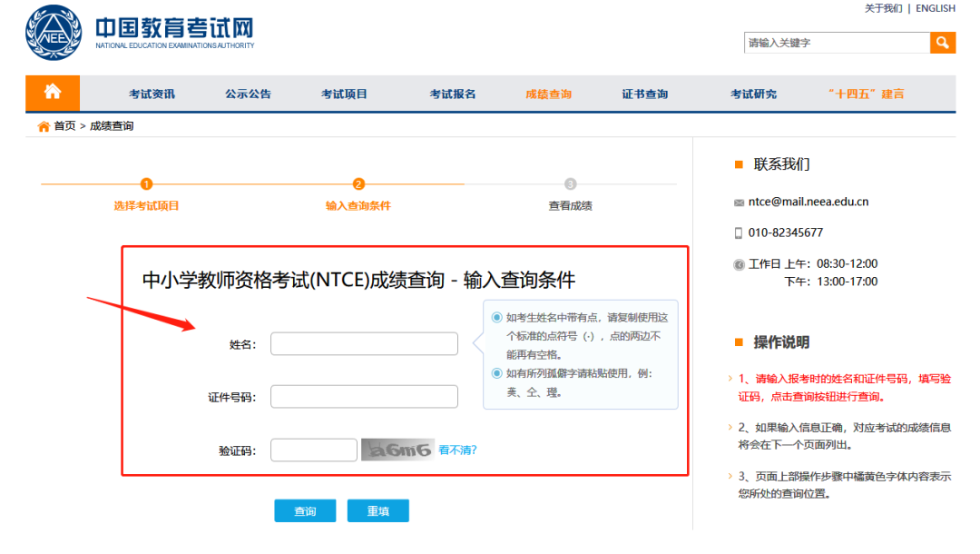The image size is (980, 554).
Task: Click the captcha image a6m6
Action: 397,450
